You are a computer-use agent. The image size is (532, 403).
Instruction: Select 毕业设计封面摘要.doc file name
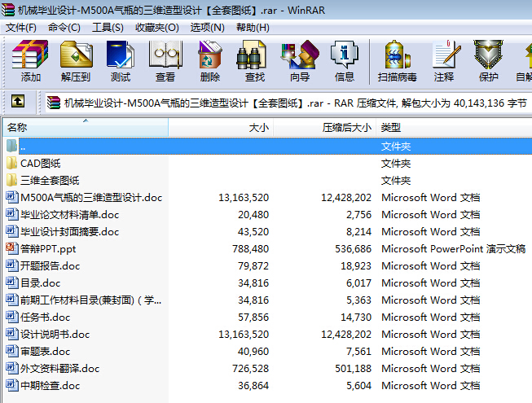69,231
